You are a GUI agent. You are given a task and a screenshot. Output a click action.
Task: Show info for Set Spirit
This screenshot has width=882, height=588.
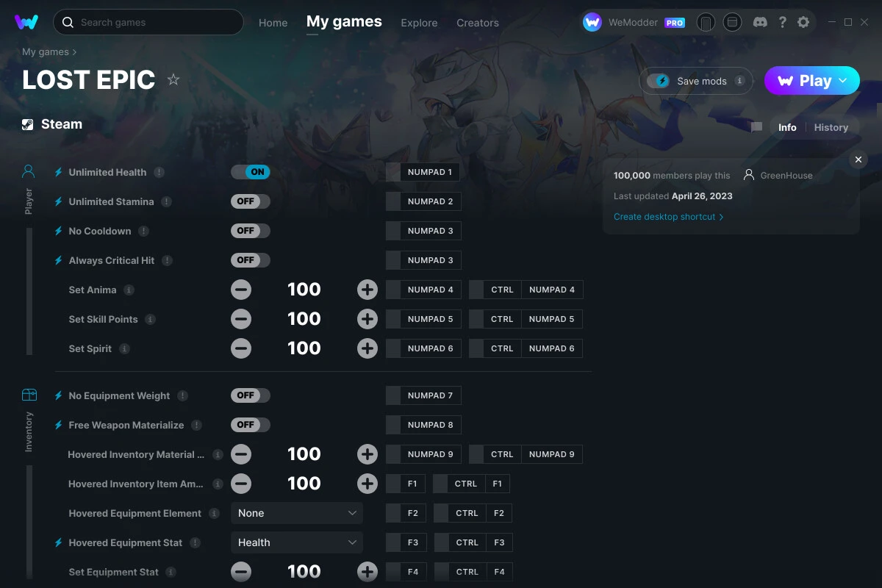(x=124, y=348)
